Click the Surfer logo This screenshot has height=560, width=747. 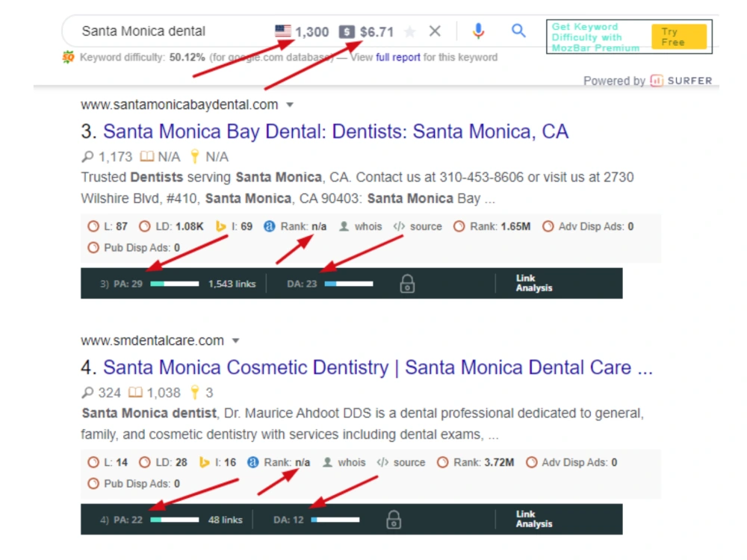pyautogui.click(x=681, y=81)
